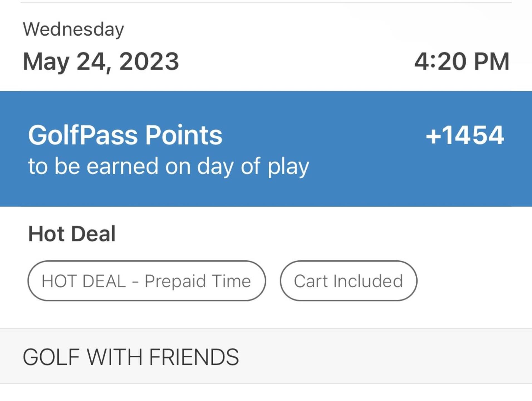Click the word "FRIENDS" in section header
Screen dimensions: 532x401
point(194,357)
